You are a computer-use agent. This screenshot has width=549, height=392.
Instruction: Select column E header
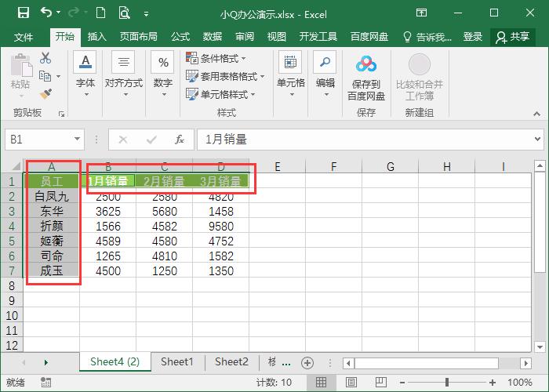[277, 166]
